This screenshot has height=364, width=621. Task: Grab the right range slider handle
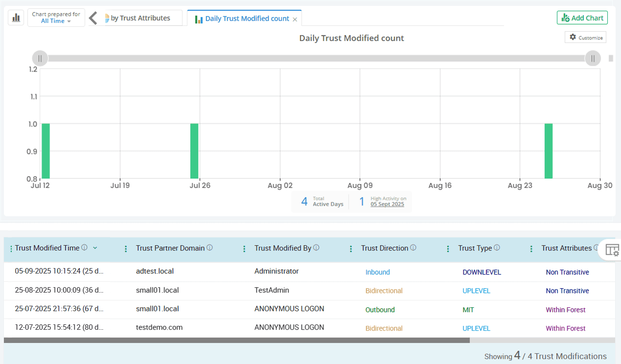click(x=593, y=58)
